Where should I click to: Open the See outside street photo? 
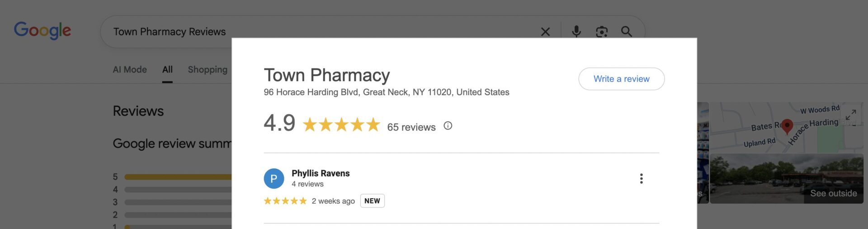tap(786, 179)
